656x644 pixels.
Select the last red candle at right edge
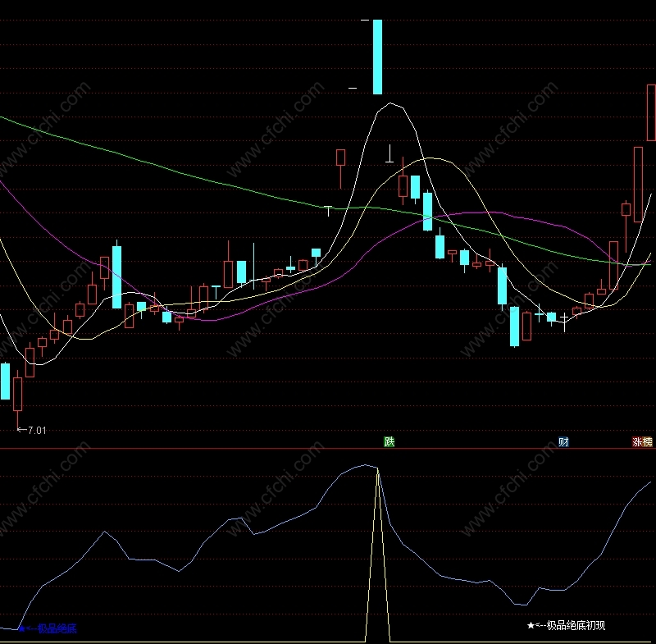[651, 112]
